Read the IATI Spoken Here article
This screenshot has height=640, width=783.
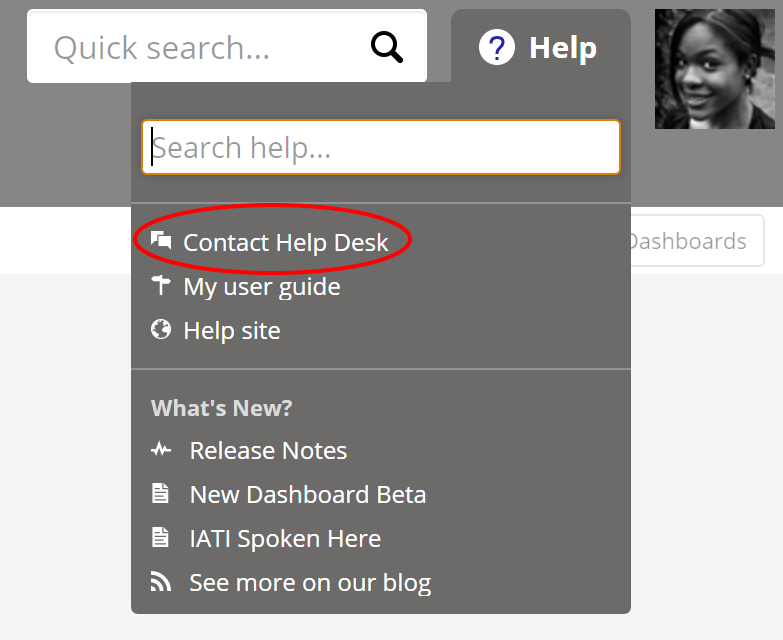coord(285,539)
